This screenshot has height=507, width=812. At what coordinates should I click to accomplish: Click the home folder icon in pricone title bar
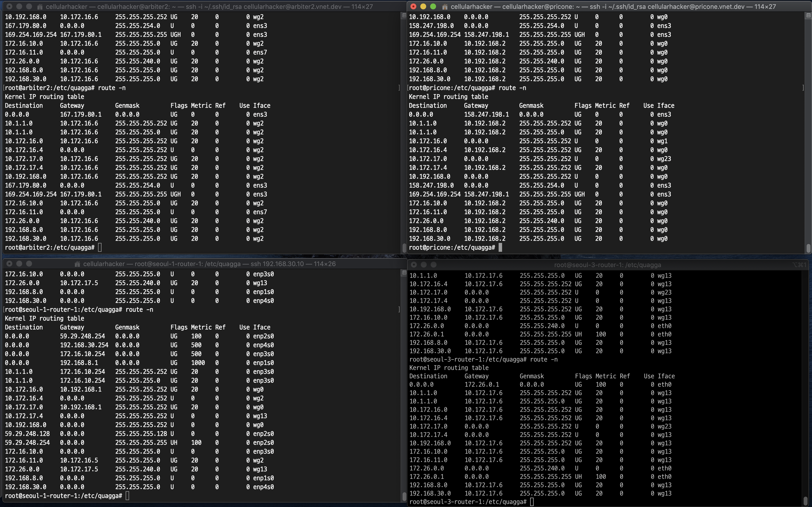coord(445,7)
